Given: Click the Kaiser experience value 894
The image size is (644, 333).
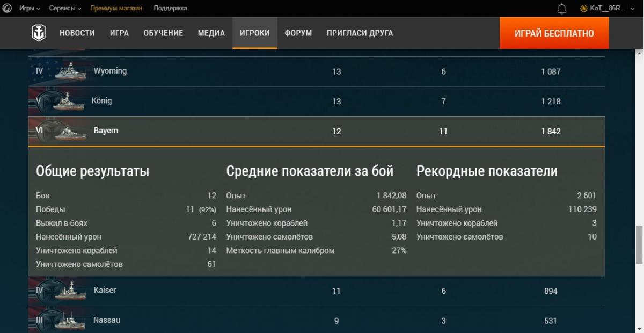Looking at the screenshot, I should [x=551, y=291].
